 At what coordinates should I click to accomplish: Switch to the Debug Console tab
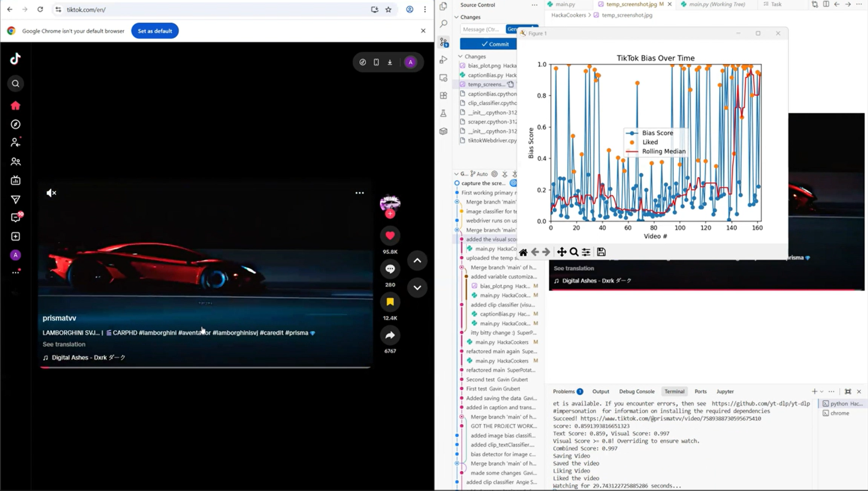pyautogui.click(x=636, y=391)
